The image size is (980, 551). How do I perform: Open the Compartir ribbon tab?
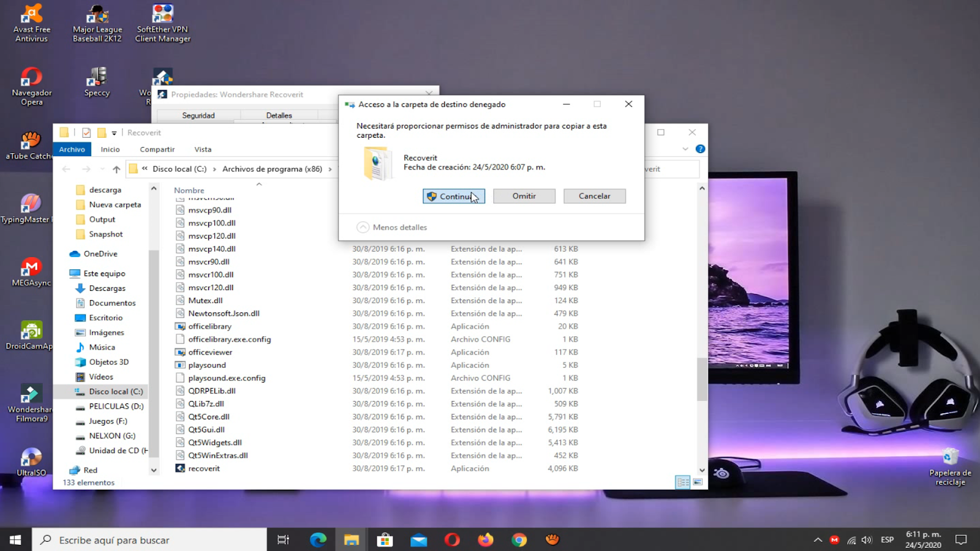pyautogui.click(x=157, y=149)
